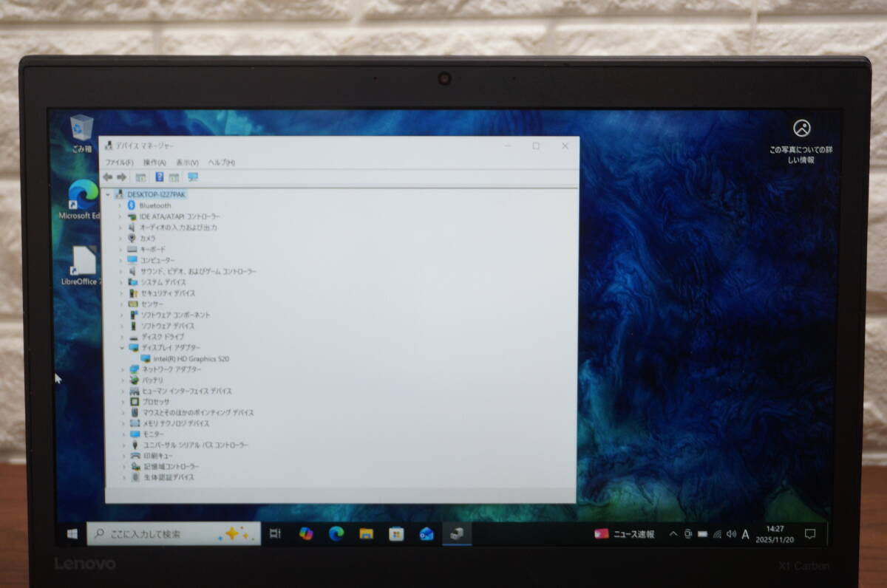Open the 操作(A) menu

point(154,162)
